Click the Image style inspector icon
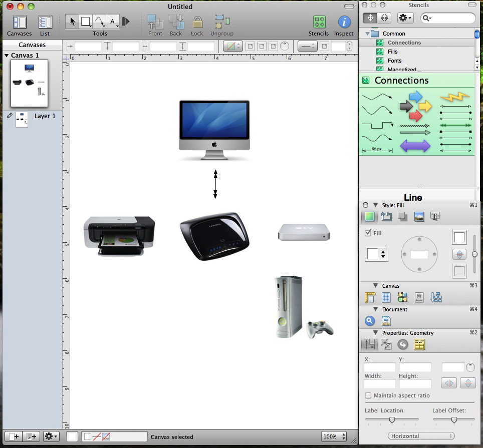Image resolution: width=483 pixels, height=448 pixels. [419, 217]
